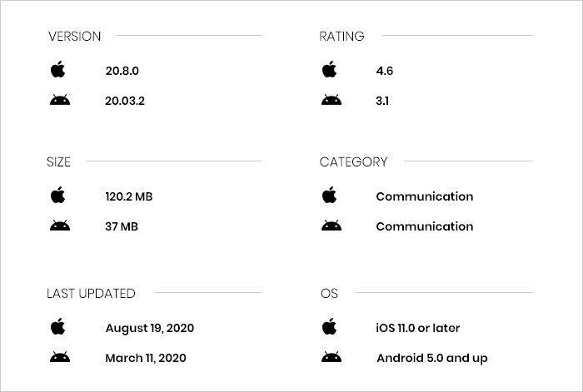Click the August 19, 2020 date
The image size is (583, 392).
pos(150,329)
